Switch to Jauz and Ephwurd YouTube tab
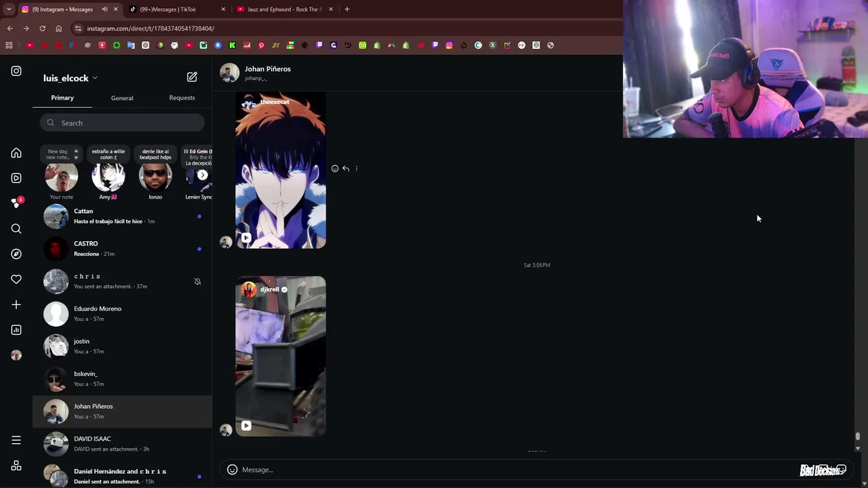 tap(283, 9)
